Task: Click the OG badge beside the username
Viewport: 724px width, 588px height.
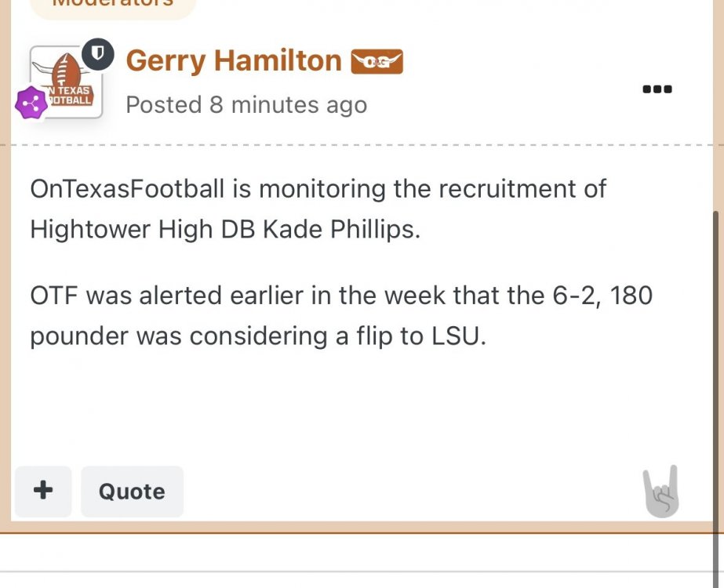Action: click(x=377, y=61)
